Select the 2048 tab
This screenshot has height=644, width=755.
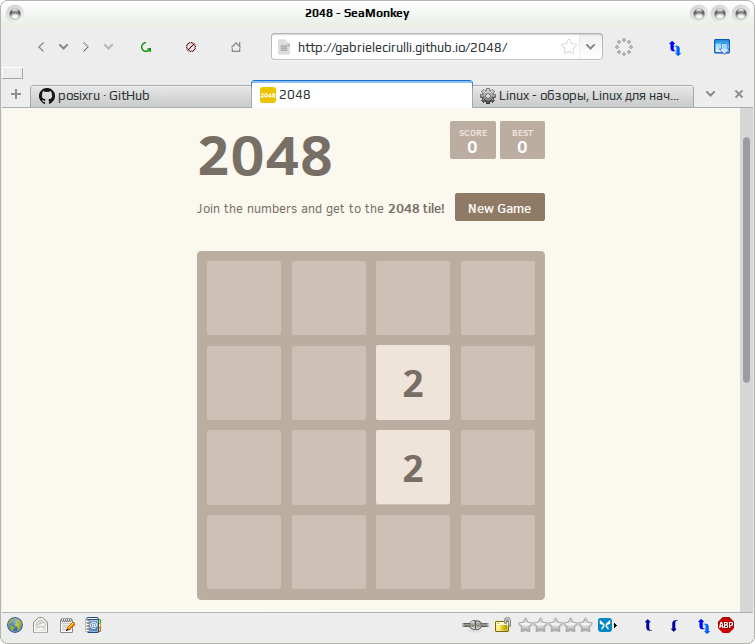(x=362, y=94)
